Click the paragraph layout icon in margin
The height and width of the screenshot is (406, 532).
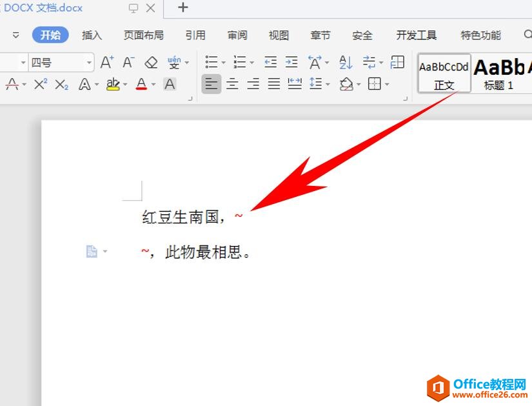click(92, 252)
